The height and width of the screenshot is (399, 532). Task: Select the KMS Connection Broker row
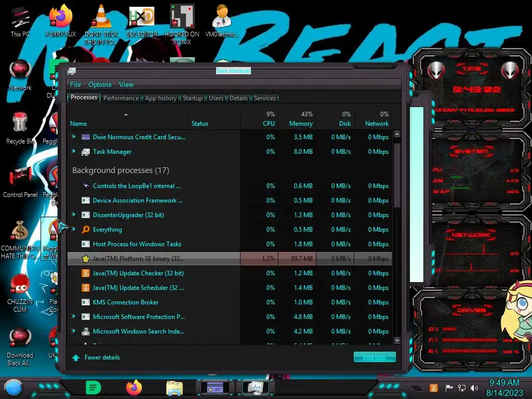[230, 302]
